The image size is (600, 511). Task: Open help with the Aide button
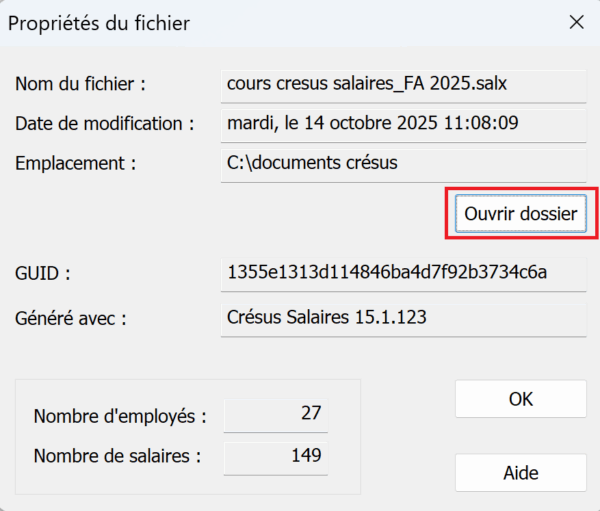(520, 472)
